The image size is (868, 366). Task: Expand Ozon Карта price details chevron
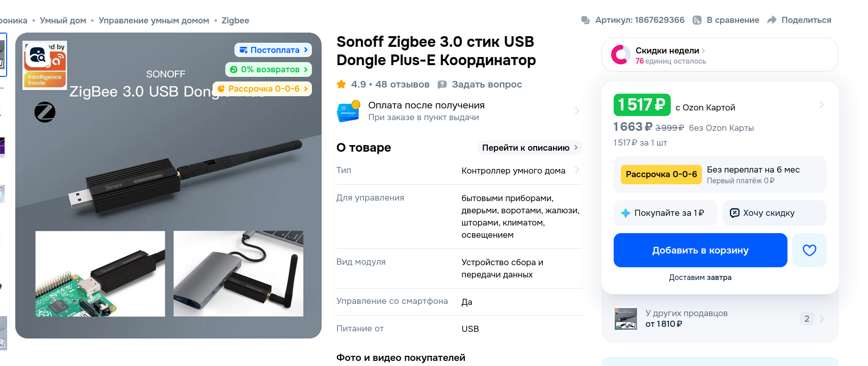[821, 104]
